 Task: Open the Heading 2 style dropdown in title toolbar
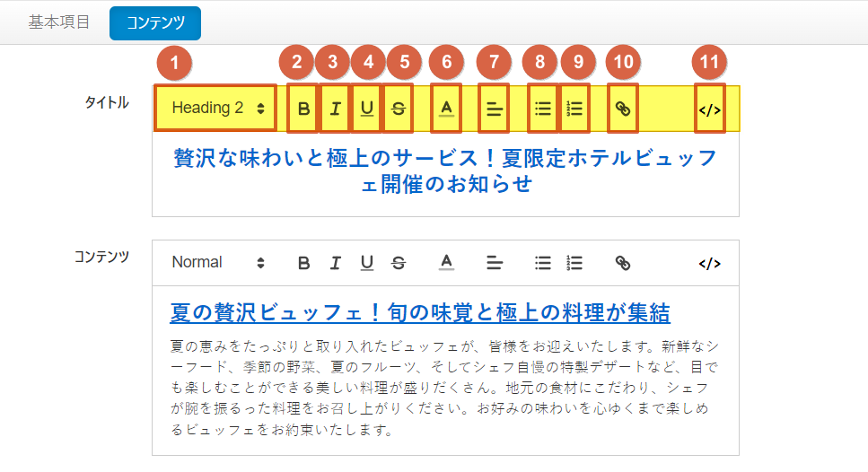coord(215,108)
